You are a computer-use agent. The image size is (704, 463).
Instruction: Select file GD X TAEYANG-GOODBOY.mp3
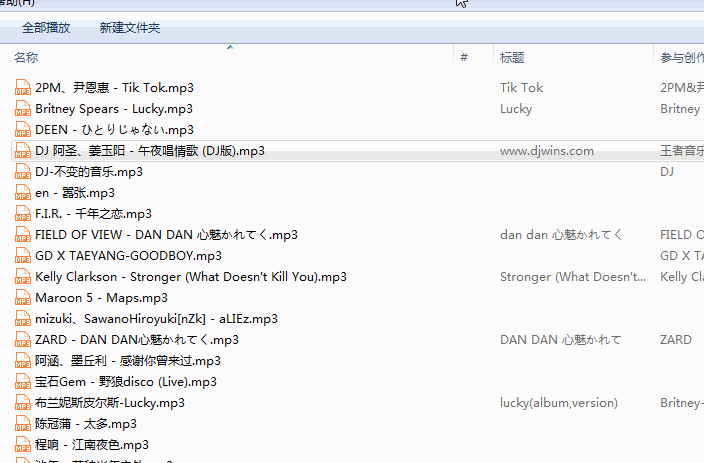(128, 256)
